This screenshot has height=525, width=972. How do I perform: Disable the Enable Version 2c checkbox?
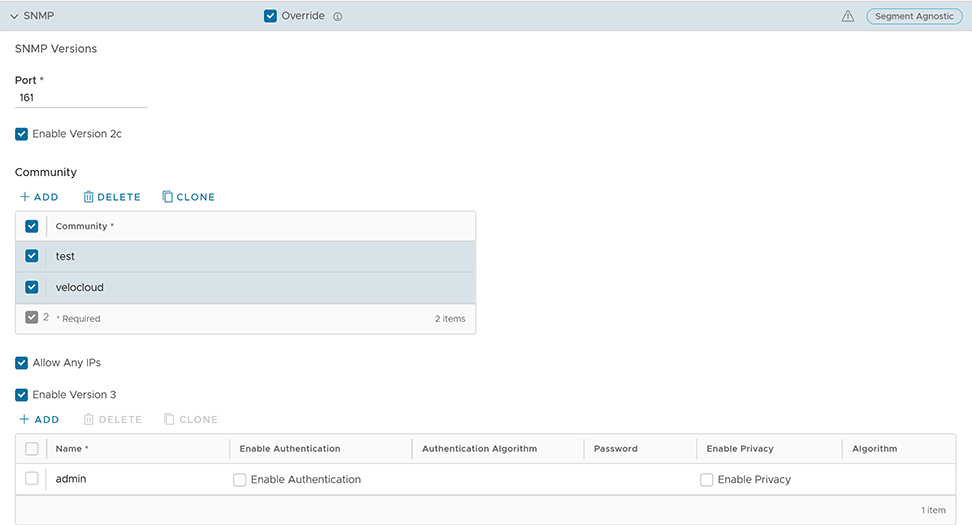(x=22, y=134)
